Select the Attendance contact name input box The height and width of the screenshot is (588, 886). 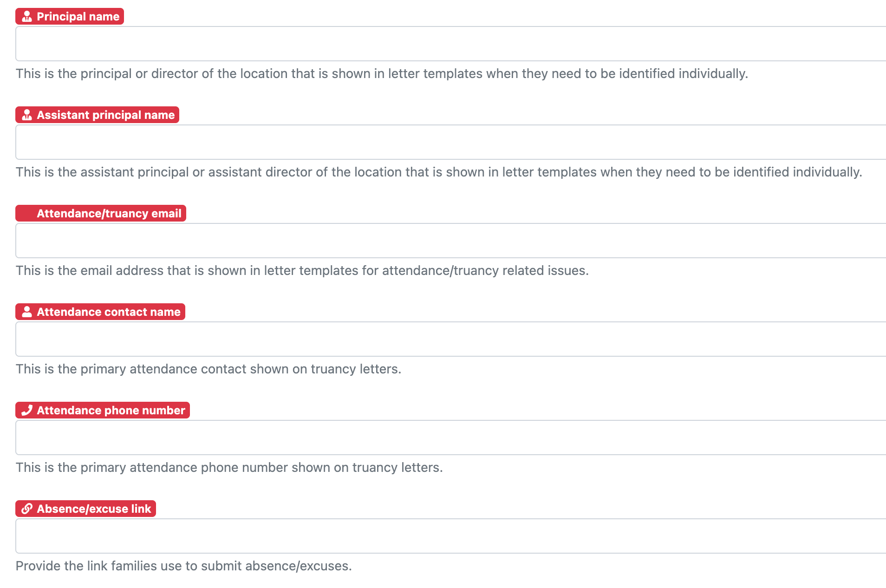450,339
